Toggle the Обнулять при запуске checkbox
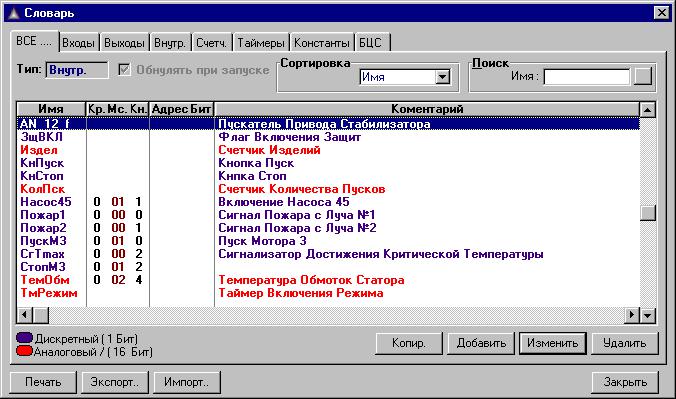This screenshot has width=676, height=399. pyautogui.click(x=125, y=70)
